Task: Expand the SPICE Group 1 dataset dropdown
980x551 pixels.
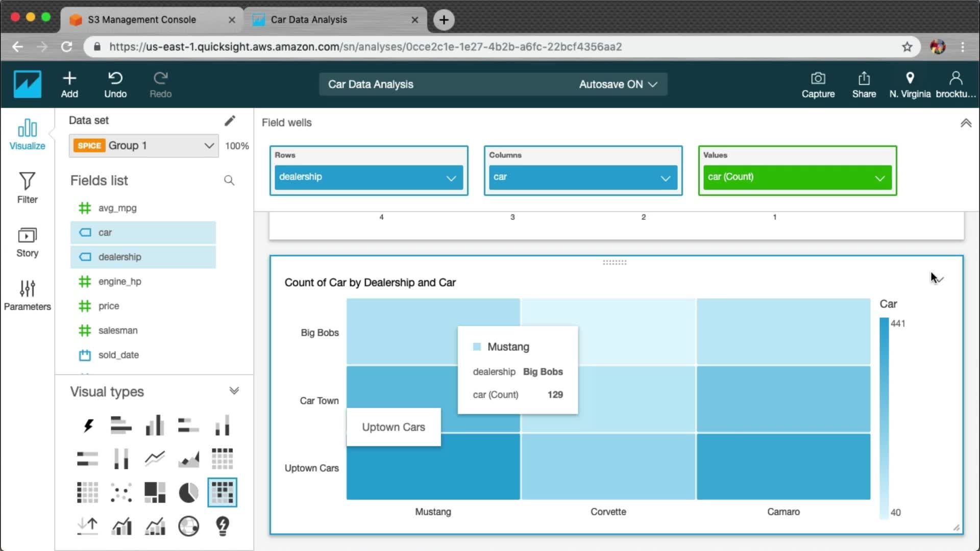Action: (x=209, y=146)
